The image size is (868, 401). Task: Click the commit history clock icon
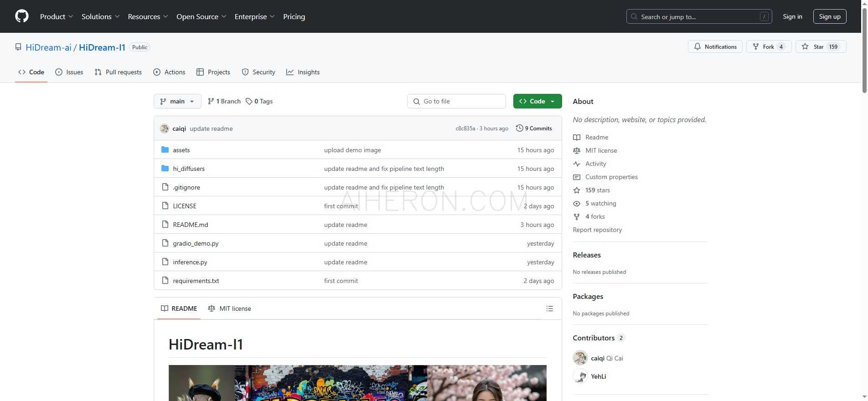519,129
